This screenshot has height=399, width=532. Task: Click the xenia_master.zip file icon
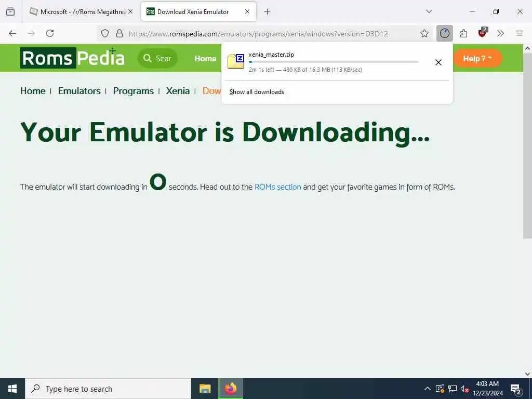(x=236, y=61)
